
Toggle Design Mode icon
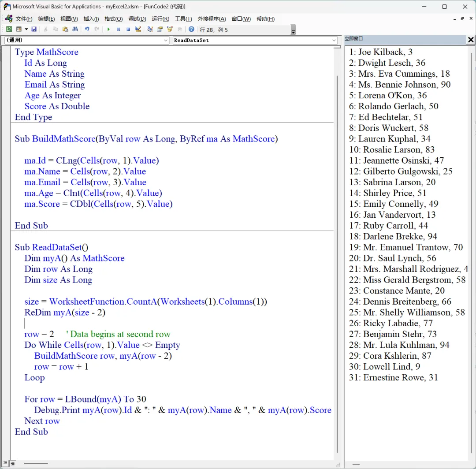tap(138, 29)
